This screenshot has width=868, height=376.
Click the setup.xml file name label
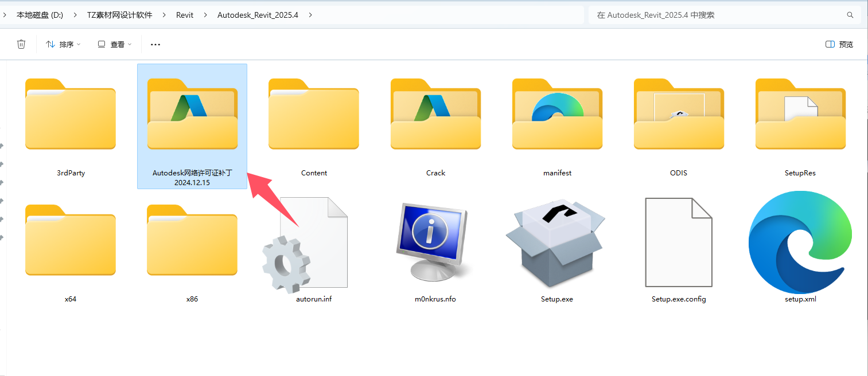800,299
